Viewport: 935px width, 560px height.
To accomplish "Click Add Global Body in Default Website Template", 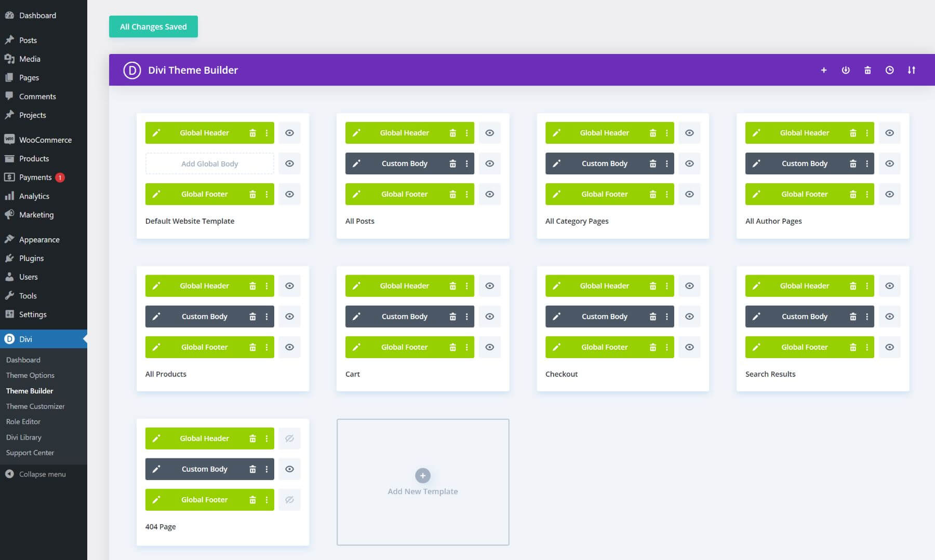I will coord(209,163).
